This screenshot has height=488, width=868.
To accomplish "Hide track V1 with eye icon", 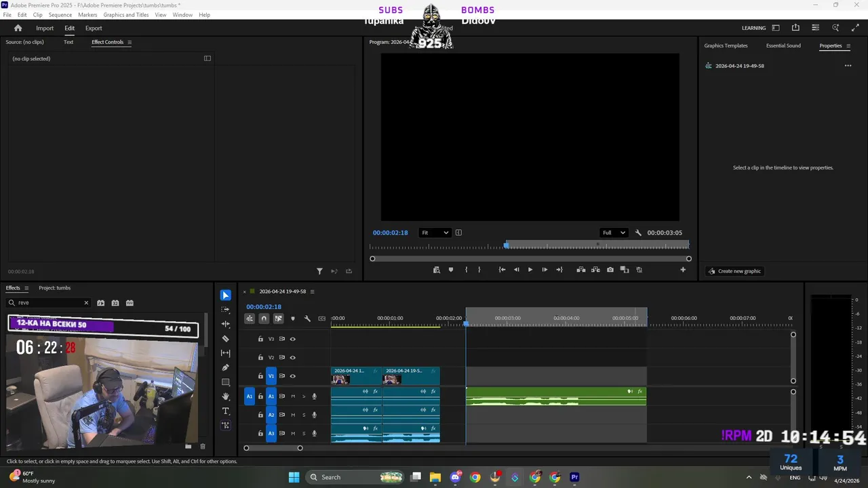I will 293,376.
